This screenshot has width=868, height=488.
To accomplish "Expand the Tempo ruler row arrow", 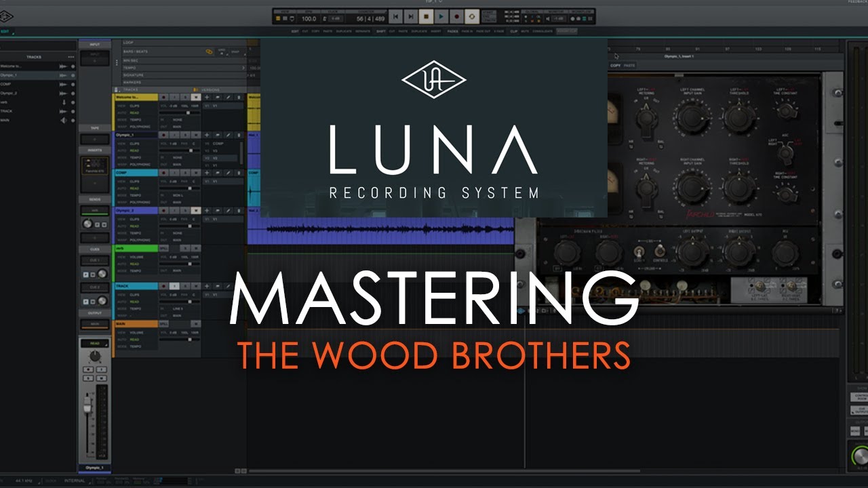I will pyautogui.click(x=243, y=68).
